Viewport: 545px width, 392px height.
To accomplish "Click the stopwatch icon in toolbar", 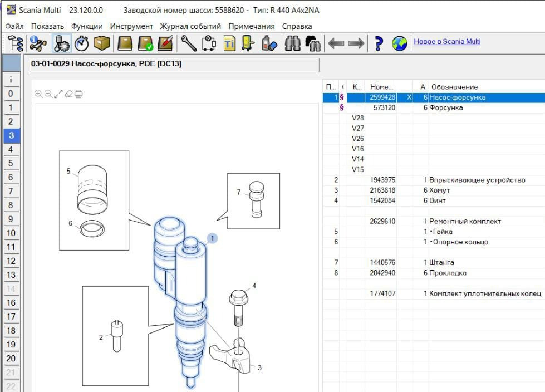I will coord(82,43).
